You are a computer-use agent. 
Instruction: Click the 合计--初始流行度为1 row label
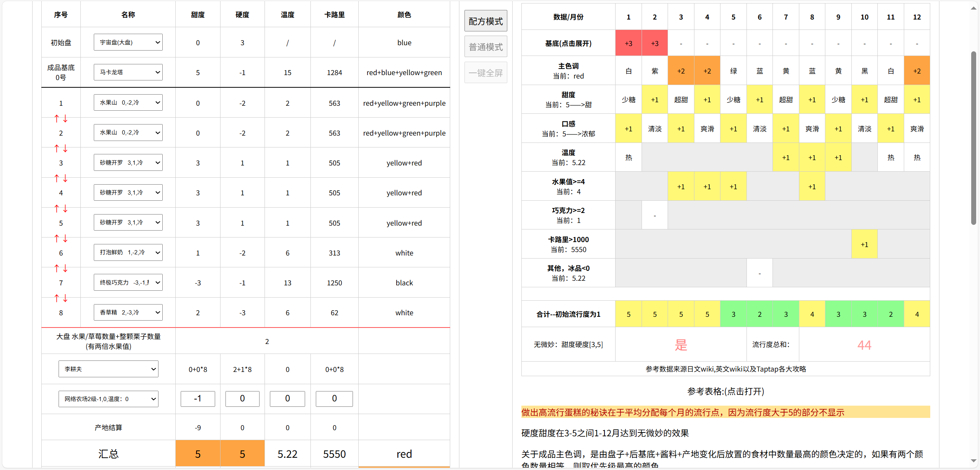[568, 314]
